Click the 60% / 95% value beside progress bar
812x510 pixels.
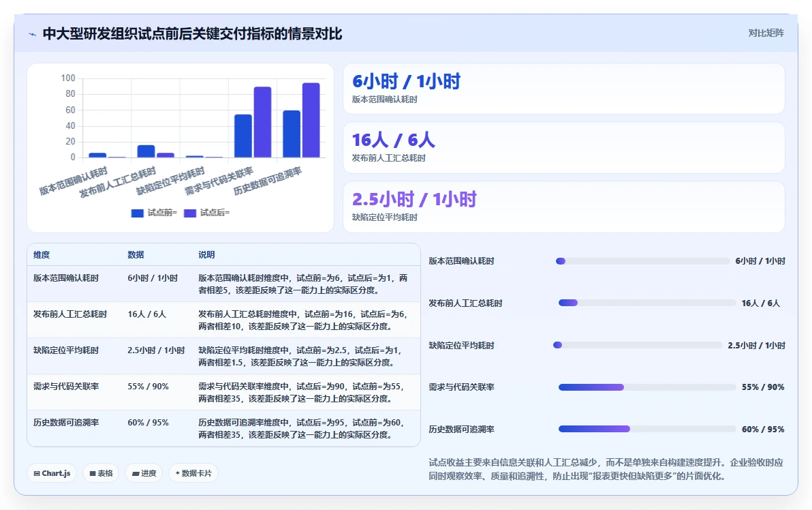pyautogui.click(x=763, y=429)
